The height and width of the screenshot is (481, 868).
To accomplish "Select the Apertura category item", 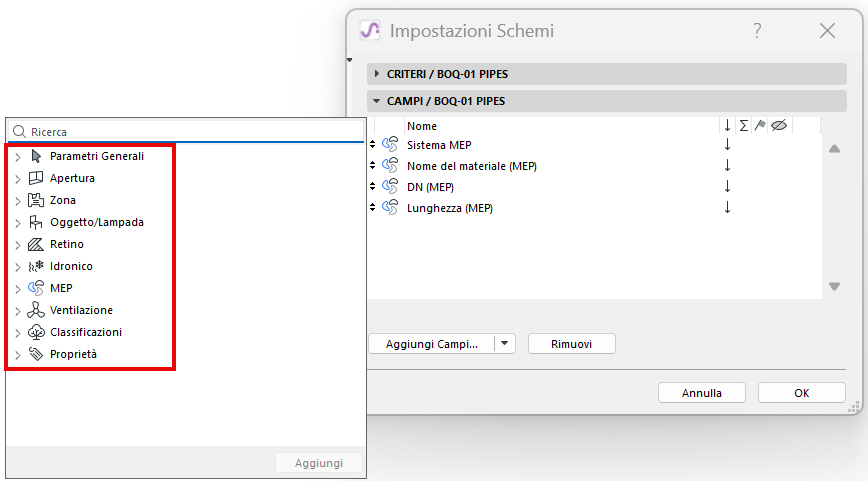I will 72,178.
